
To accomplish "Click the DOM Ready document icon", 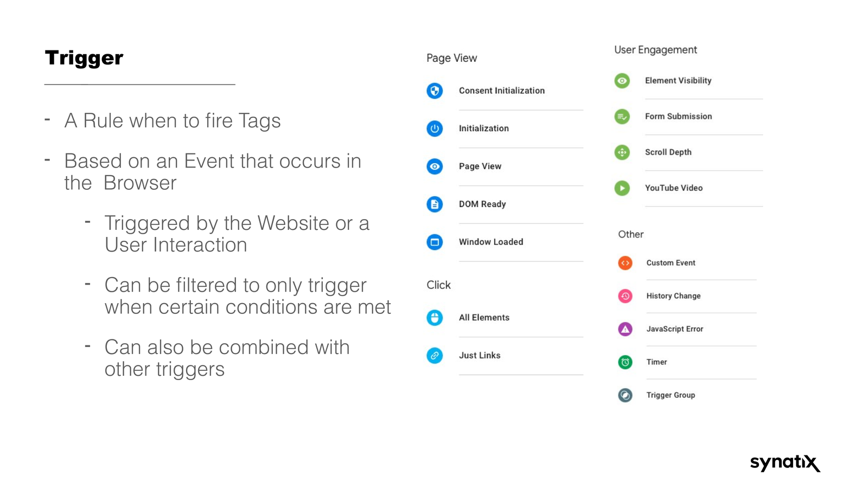I will (x=435, y=204).
